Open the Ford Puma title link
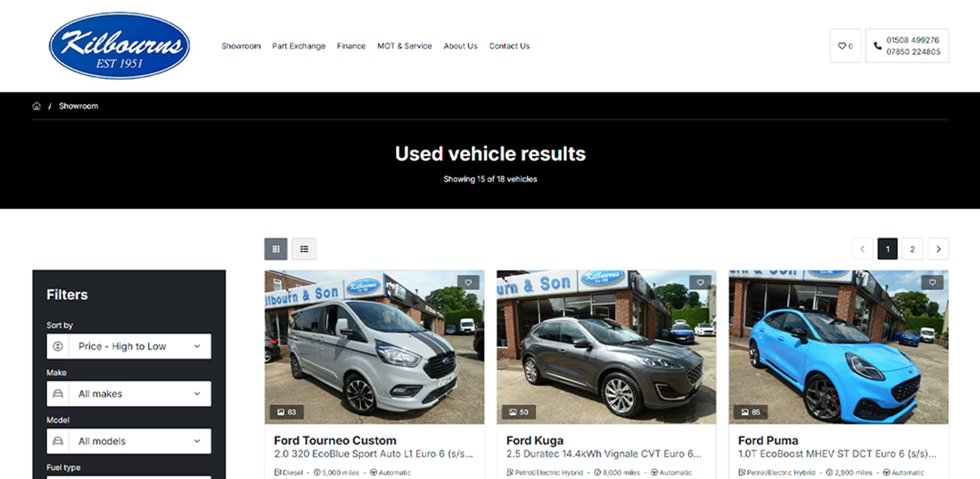 (x=768, y=440)
